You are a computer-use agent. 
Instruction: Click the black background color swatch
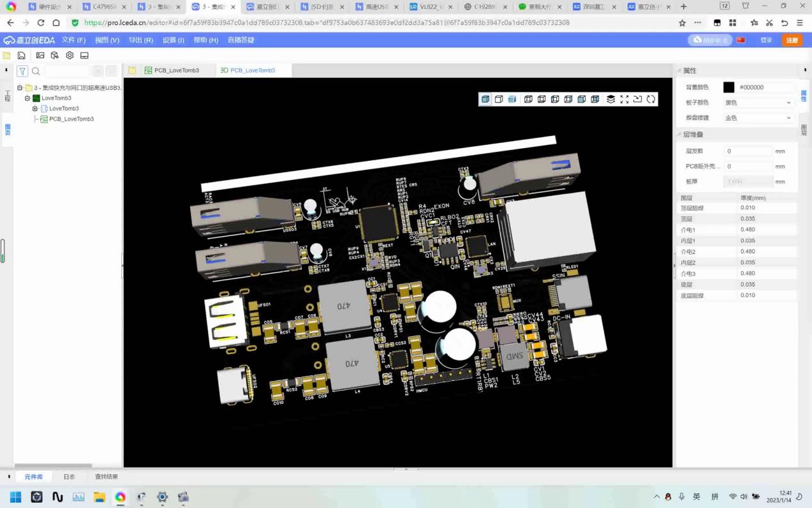tap(729, 87)
